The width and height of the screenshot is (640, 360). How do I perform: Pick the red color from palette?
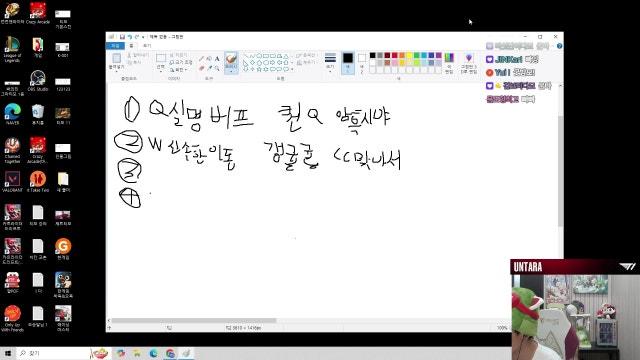tap(395, 56)
